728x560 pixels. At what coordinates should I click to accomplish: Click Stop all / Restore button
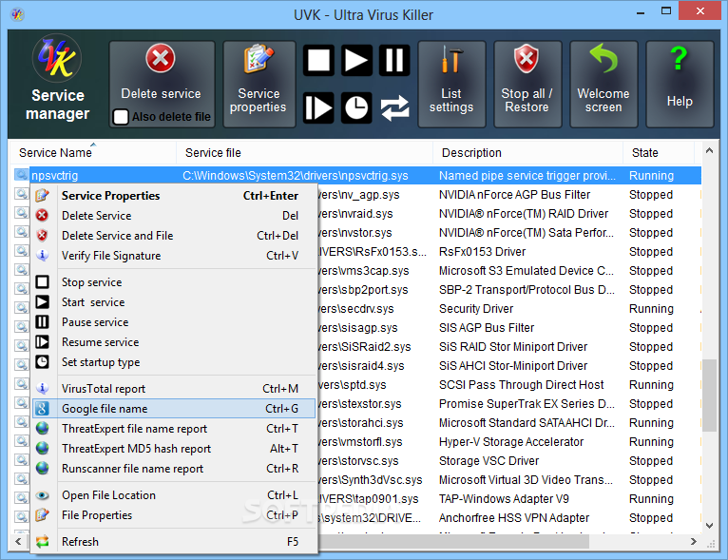(527, 84)
